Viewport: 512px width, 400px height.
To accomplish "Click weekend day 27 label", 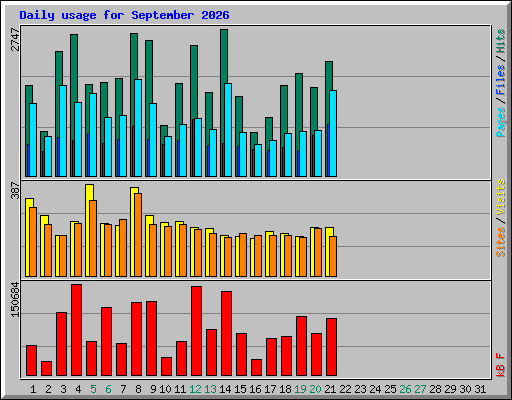I will [x=420, y=389].
